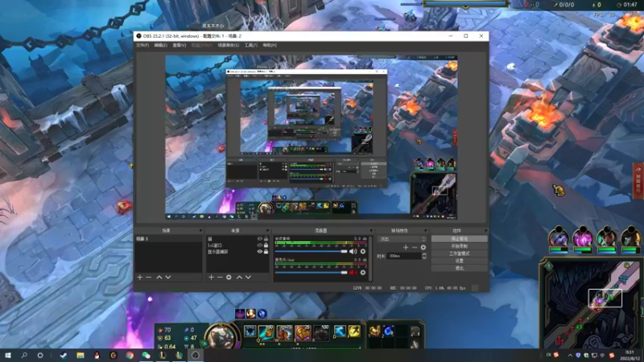Remove the selected scene with the minus icon
644x362 pixels.
tap(149, 278)
